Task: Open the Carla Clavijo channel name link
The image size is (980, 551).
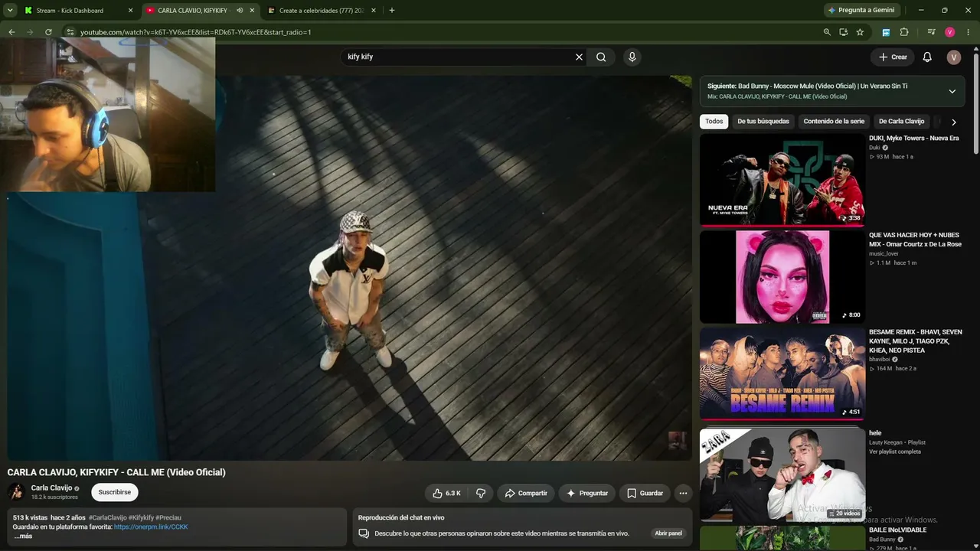Action: point(51,488)
